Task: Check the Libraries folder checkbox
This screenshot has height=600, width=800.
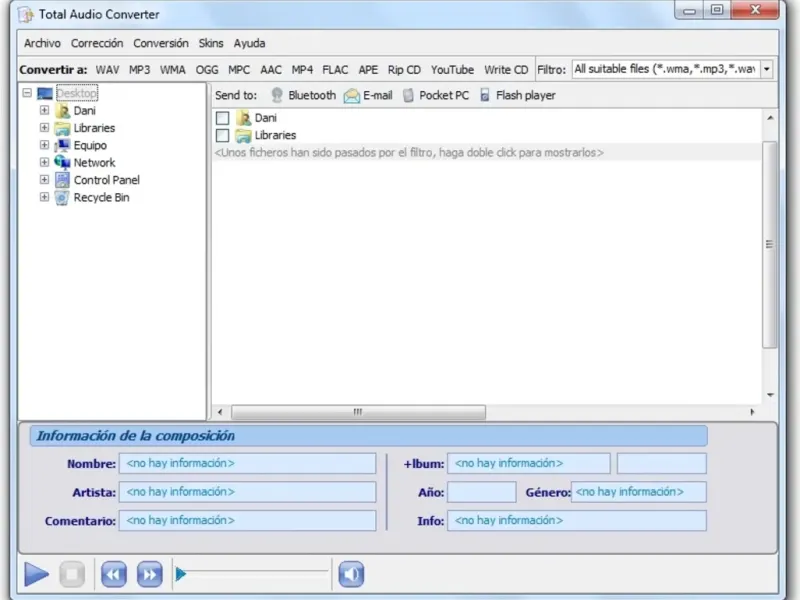Action: 222,135
